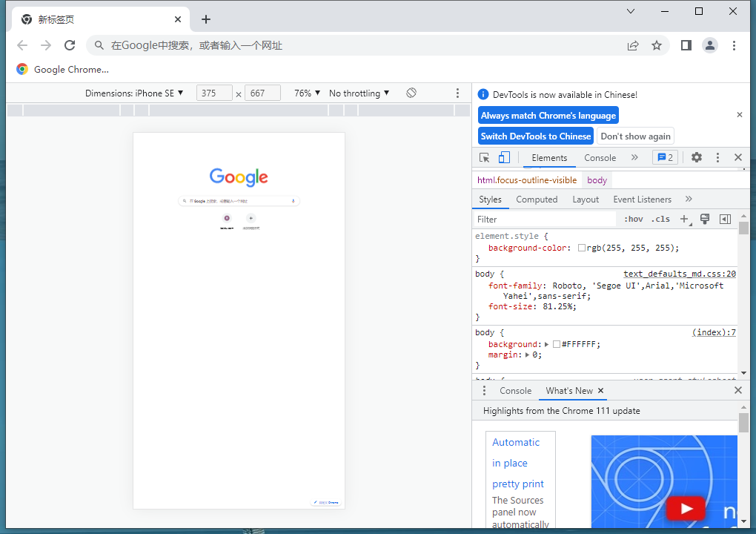
Task: Expand the margin shorthand property triangle
Action: [528, 355]
